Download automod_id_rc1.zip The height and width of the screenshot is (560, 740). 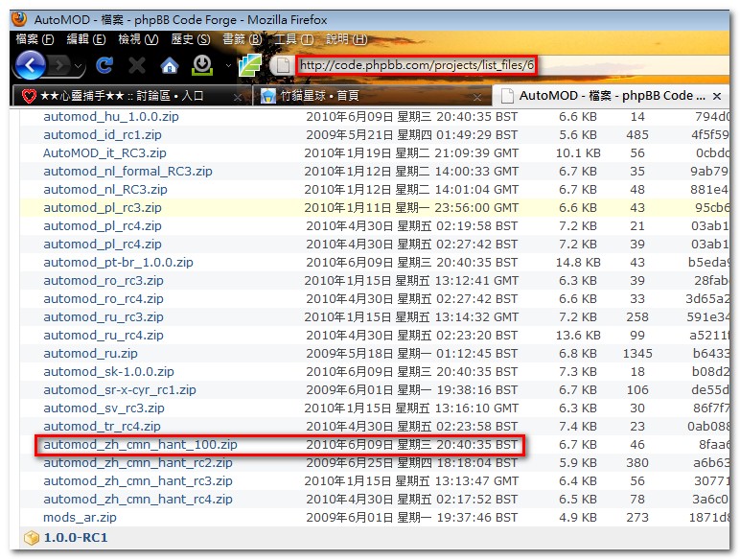pos(103,135)
